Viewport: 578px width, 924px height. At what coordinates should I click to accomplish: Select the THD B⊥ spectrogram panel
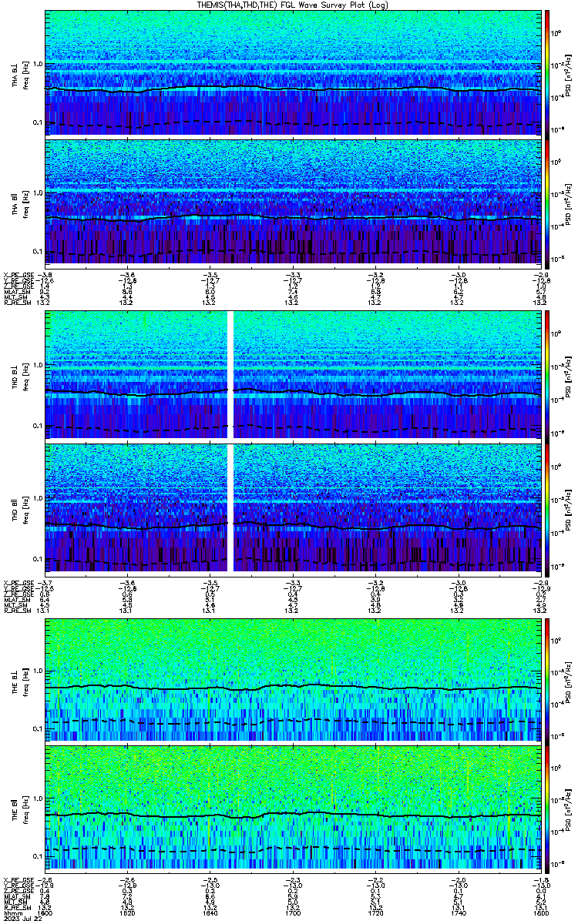(293, 374)
